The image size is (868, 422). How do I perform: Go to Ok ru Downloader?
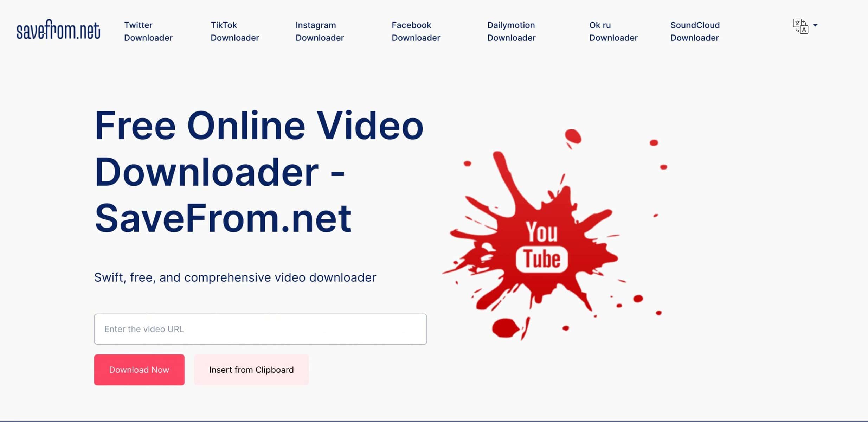coord(613,31)
